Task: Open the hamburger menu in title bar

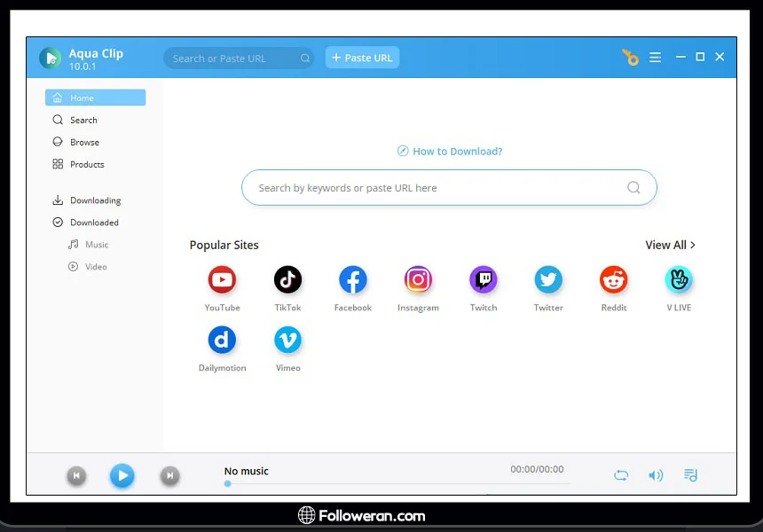Action: 655,58
